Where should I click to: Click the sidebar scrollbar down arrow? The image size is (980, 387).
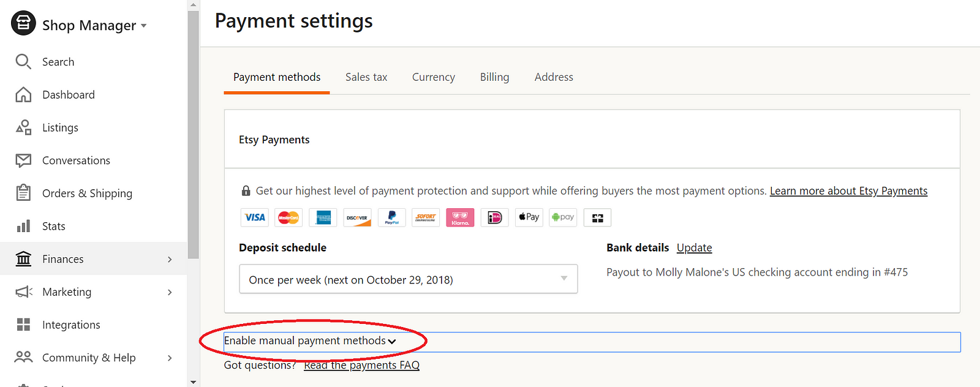(x=194, y=382)
